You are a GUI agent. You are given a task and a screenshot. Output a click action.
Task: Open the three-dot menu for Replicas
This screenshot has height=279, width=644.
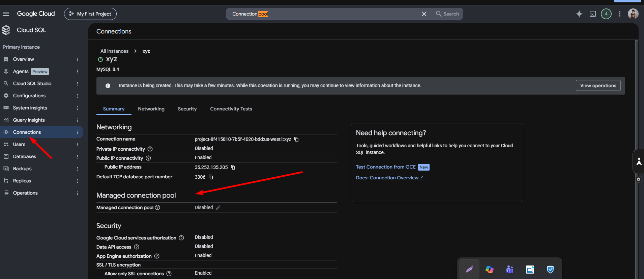click(78, 181)
